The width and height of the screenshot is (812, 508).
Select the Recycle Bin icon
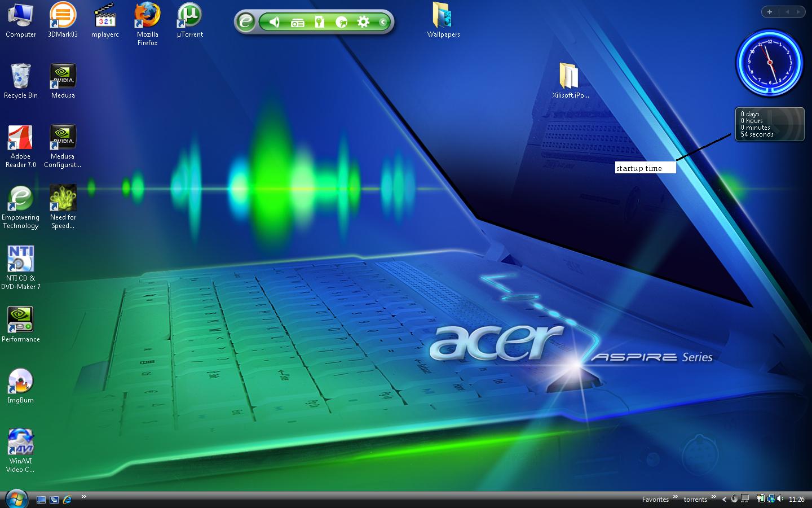(x=20, y=81)
